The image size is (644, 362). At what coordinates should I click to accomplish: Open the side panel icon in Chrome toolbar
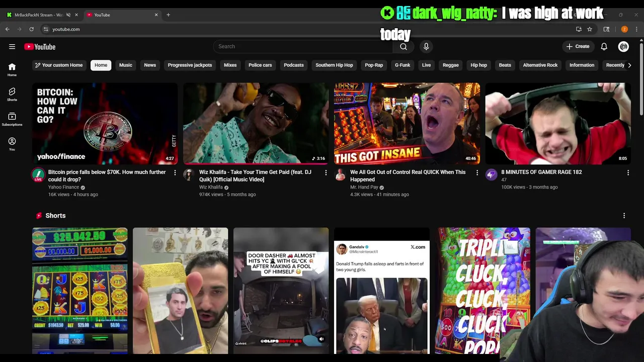coord(606,29)
